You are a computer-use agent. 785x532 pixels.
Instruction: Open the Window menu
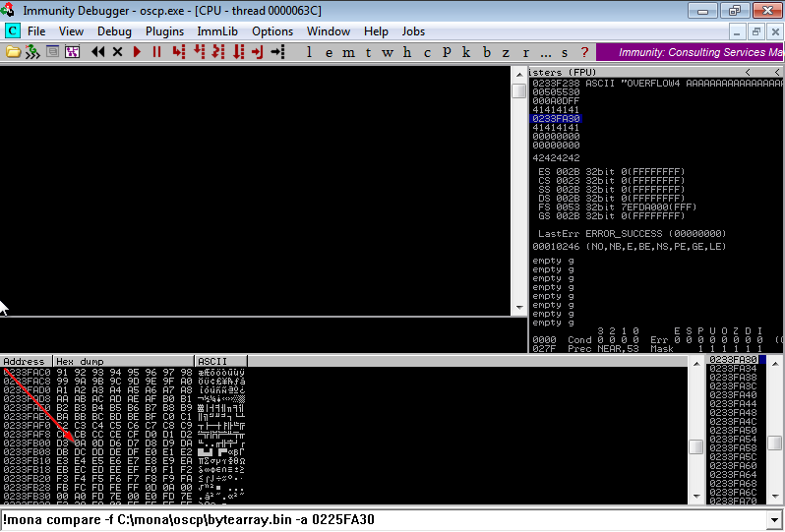329,31
